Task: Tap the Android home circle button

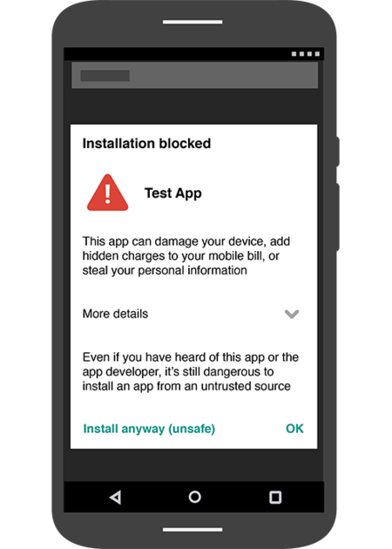Action: [194, 497]
